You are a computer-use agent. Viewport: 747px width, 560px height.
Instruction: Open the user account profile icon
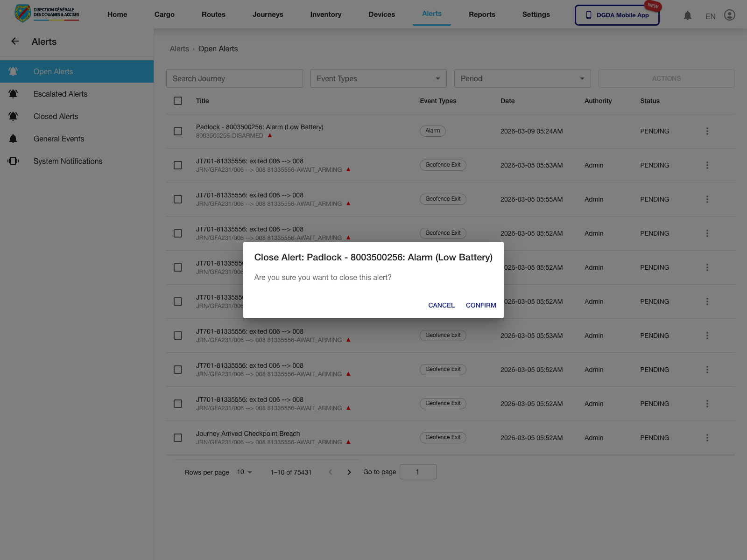[x=729, y=15]
